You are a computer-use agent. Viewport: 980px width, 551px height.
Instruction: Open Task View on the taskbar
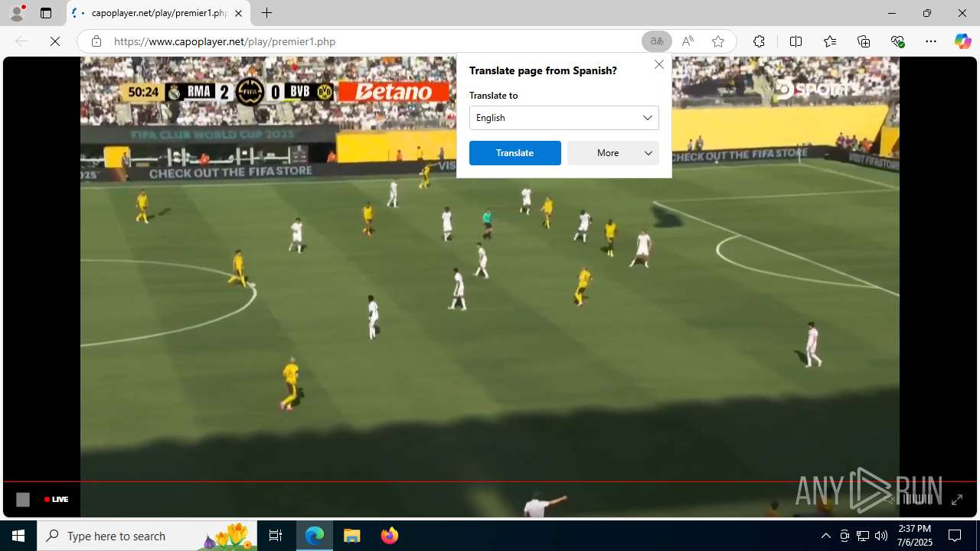pyautogui.click(x=276, y=536)
